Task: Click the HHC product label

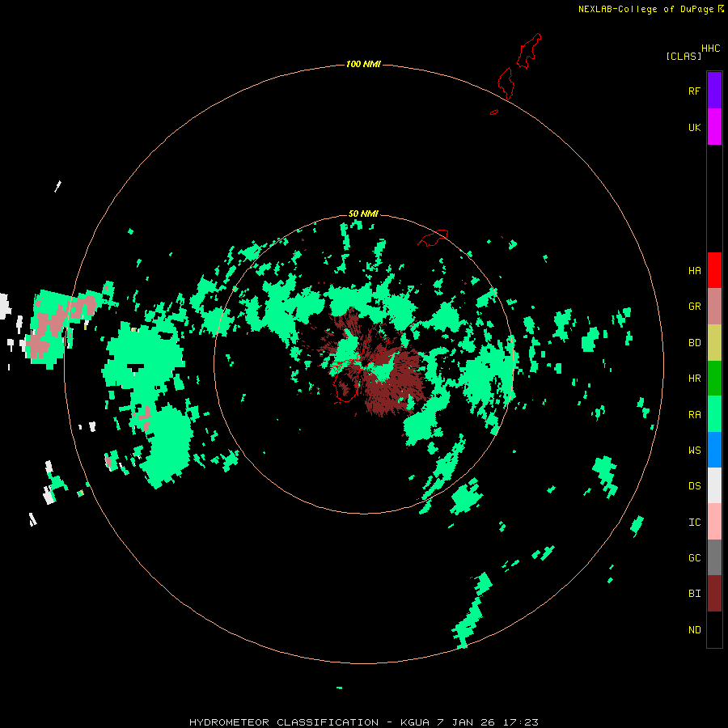Action: click(x=711, y=49)
